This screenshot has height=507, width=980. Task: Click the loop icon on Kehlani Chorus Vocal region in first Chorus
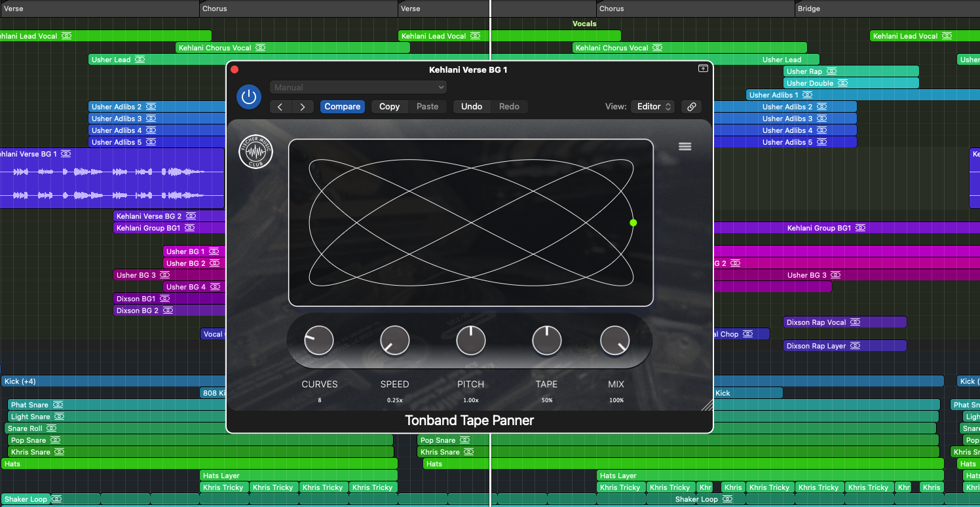pyautogui.click(x=261, y=48)
